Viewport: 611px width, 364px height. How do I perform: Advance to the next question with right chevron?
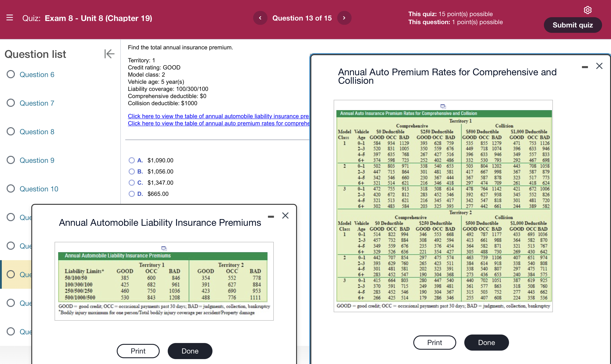click(x=344, y=18)
